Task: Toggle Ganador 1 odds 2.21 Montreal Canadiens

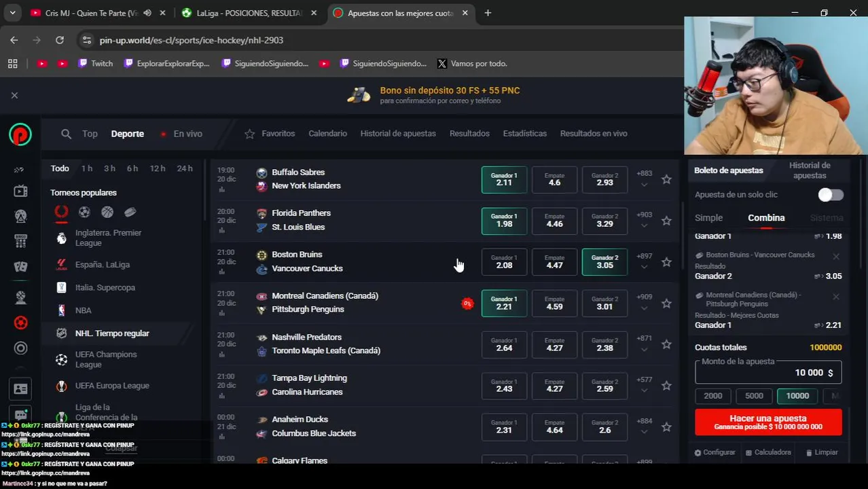Action: 504,304
